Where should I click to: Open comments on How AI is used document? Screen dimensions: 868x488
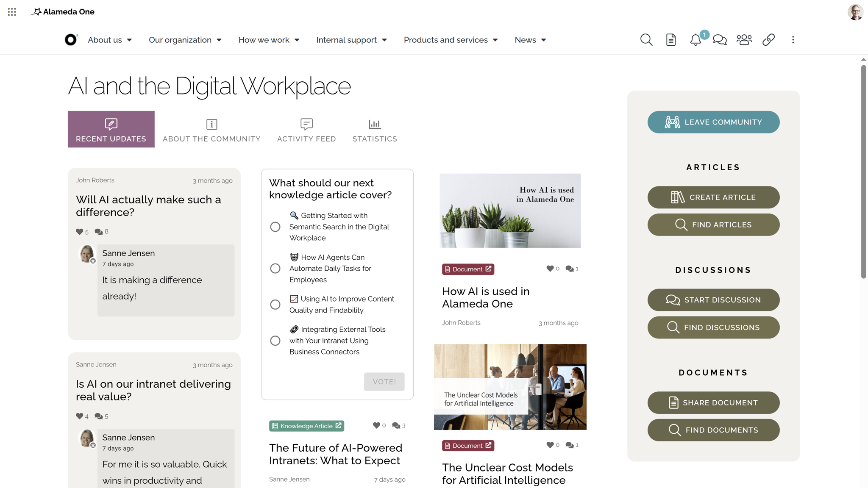(x=570, y=269)
